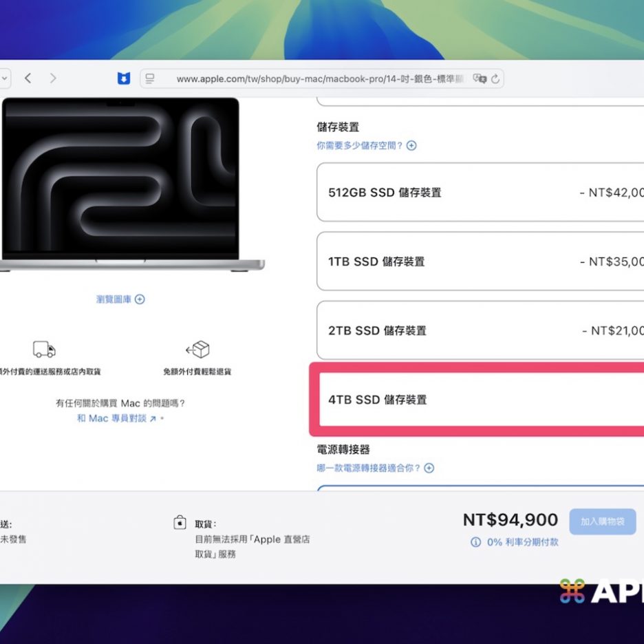The height and width of the screenshot is (644, 644).
Task: Click the blue shield extension icon
Action: tap(124, 79)
